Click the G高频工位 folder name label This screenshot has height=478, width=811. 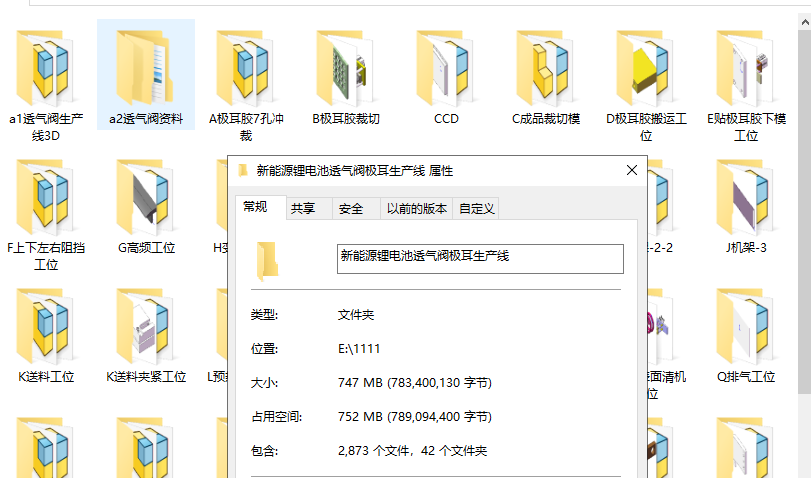pyautogui.click(x=146, y=248)
